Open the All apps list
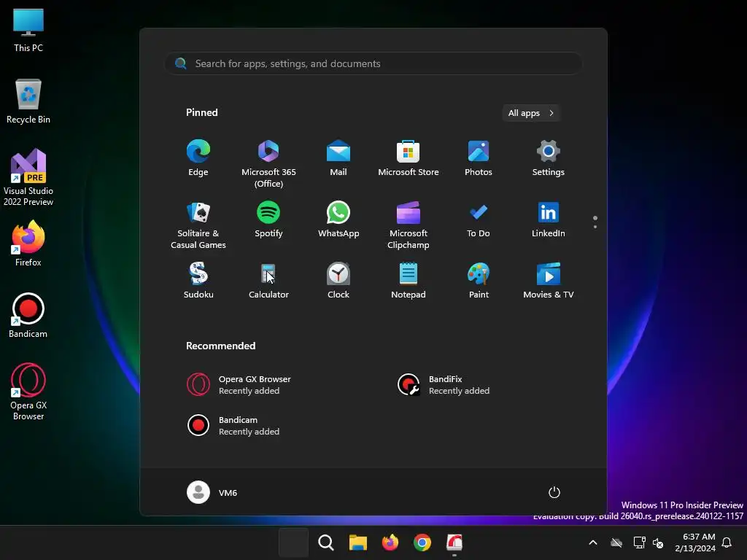Screen dimensions: 747x560 pos(531,113)
